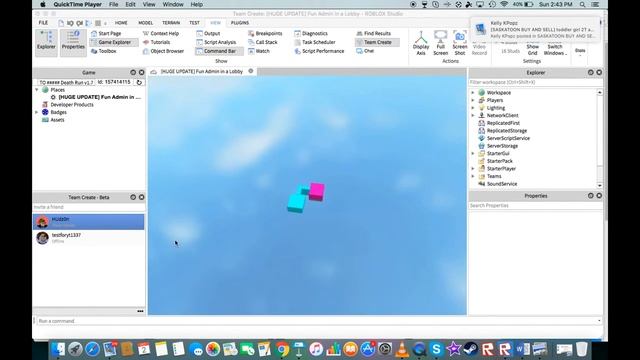This screenshot has width=640, height=360.
Task: Click the Show Grid button
Action: point(533,49)
